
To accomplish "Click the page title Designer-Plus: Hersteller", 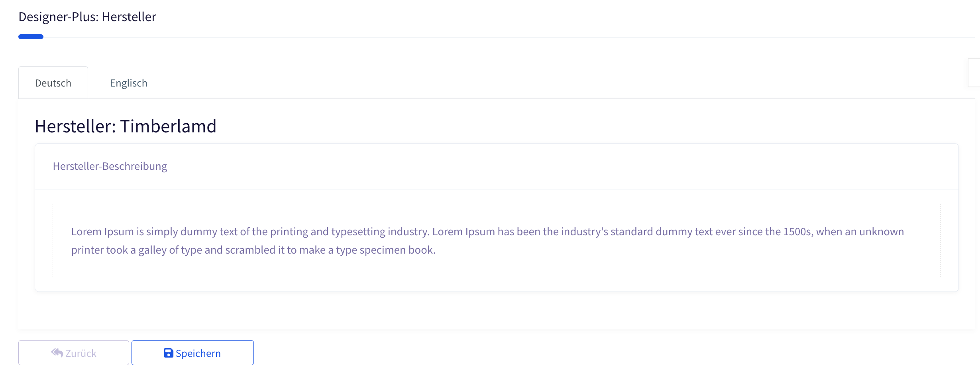I will pos(87,17).
